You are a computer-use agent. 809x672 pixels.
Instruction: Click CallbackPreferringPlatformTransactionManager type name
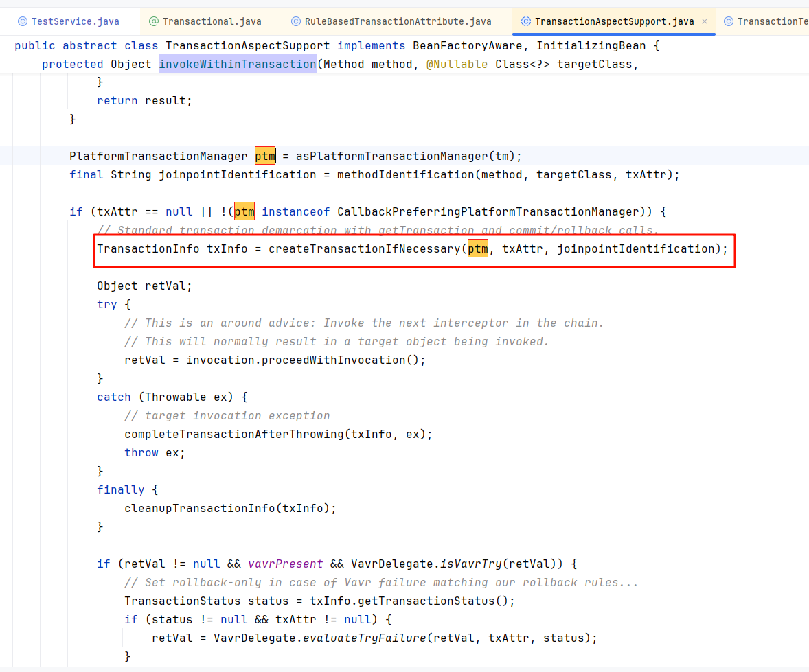click(488, 212)
